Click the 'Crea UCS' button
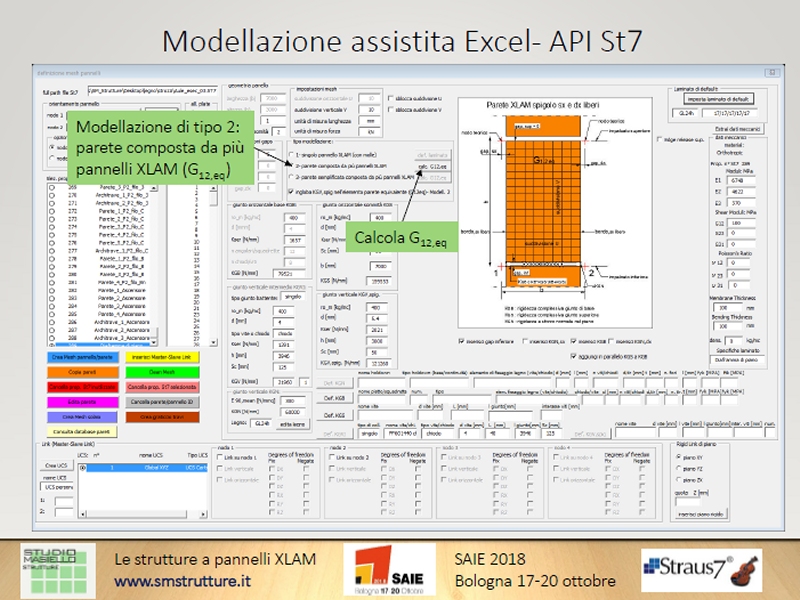This screenshot has width=800, height=600. [x=55, y=466]
